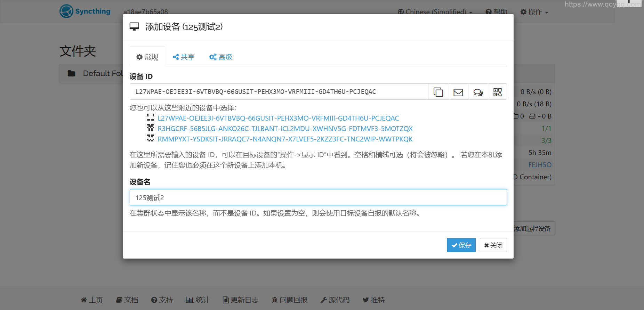Image resolution: width=644 pixels, height=310 pixels.
Task: Save the new device with 保存
Action: point(461,245)
